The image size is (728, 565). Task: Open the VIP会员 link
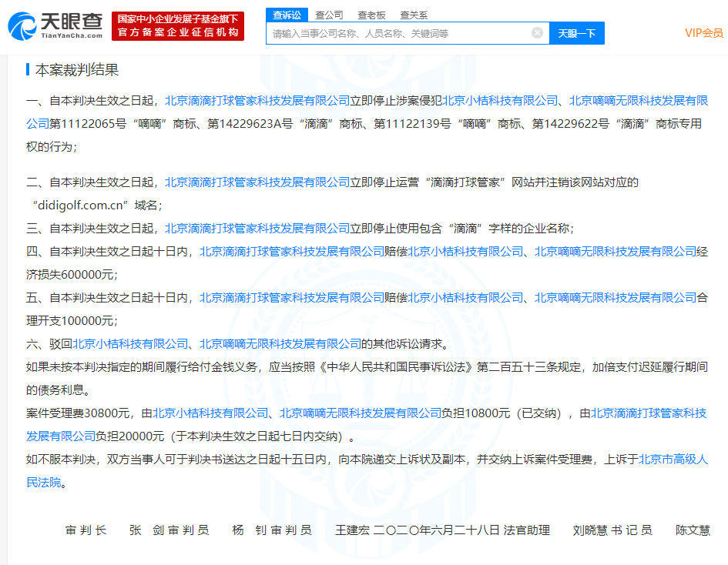704,33
